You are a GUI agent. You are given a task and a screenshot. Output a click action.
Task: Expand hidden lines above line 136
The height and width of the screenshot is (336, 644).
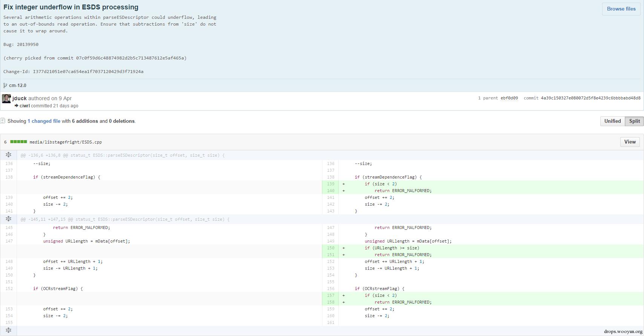pos(8,155)
